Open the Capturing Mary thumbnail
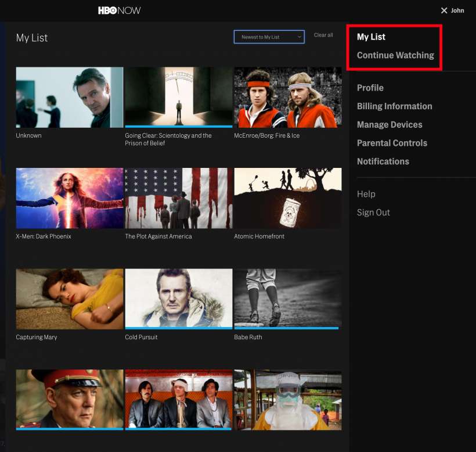The height and width of the screenshot is (452, 476). [70, 299]
